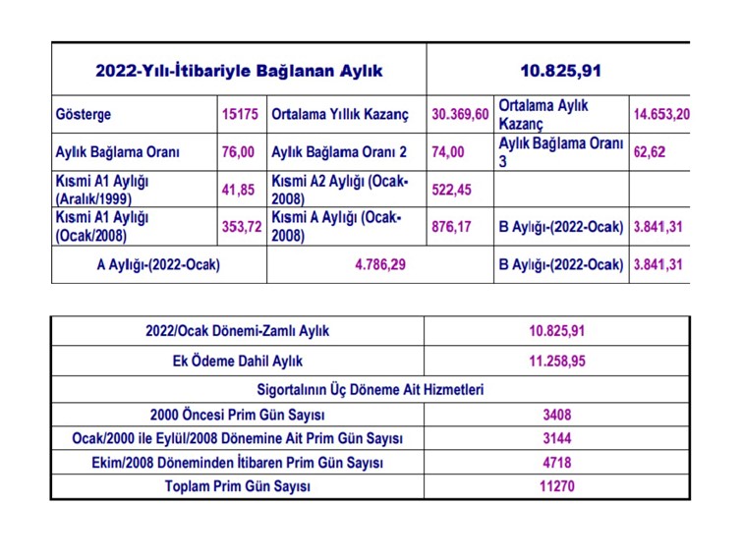Click the 76,00 Aylık Bağlama Oranı value
Viewport: 743px width, 560px height.
pyautogui.click(x=238, y=152)
